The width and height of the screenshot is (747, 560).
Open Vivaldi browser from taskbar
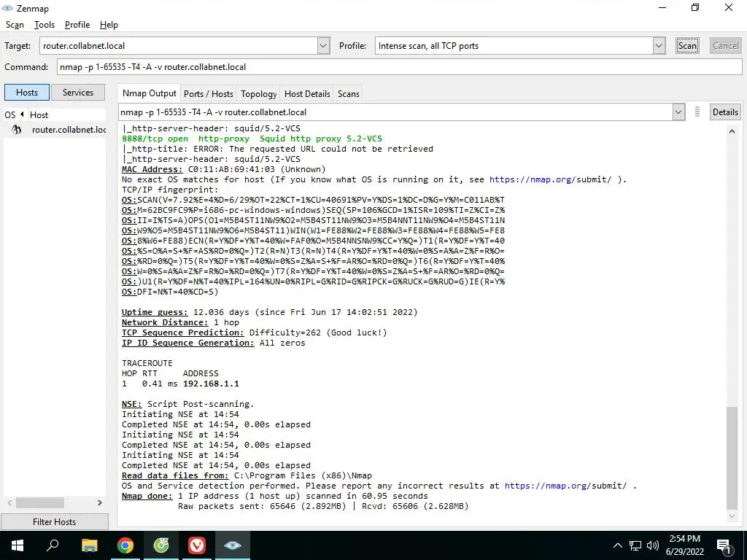click(196, 545)
